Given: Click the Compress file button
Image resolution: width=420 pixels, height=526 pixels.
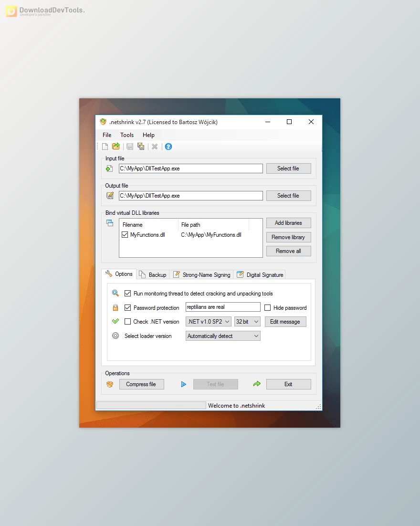Looking at the screenshot, I should pos(142,384).
